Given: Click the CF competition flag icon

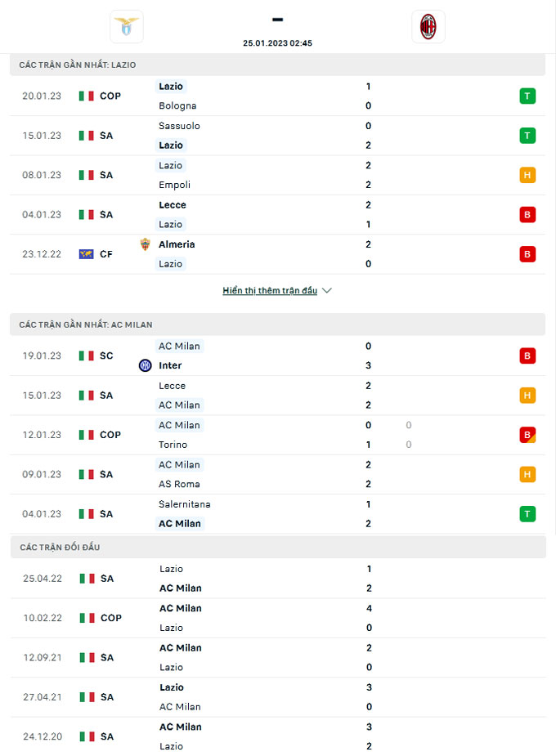Looking at the screenshot, I should point(86,254).
